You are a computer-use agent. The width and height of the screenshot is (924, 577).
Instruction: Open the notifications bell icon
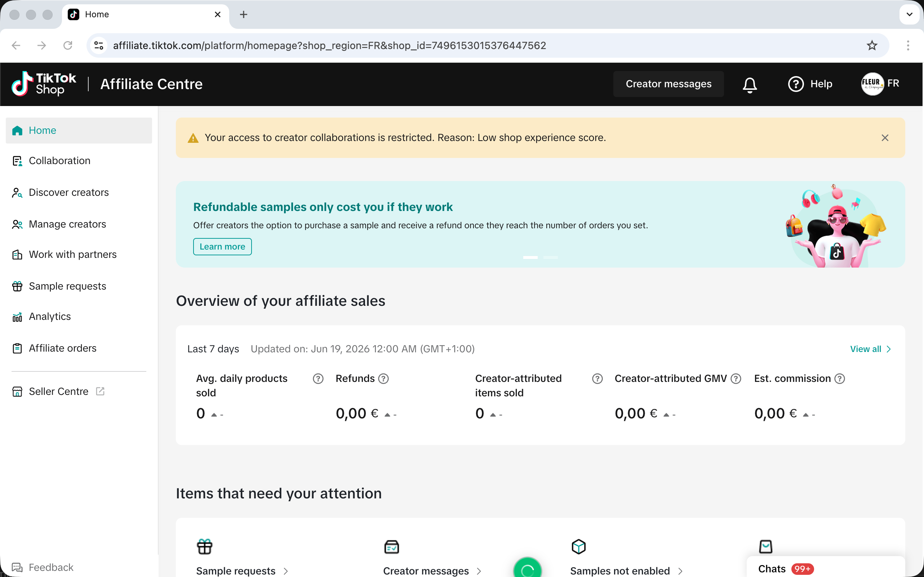[749, 84]
